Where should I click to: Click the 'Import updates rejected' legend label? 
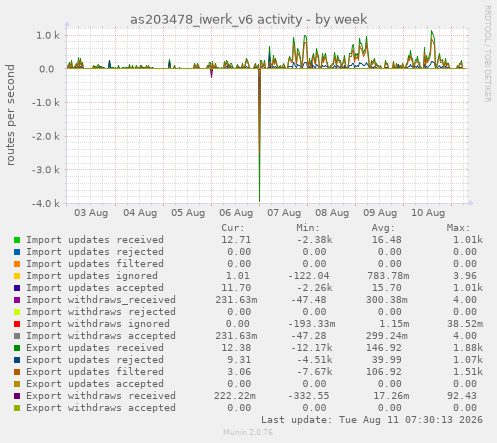tap(95, 252)
